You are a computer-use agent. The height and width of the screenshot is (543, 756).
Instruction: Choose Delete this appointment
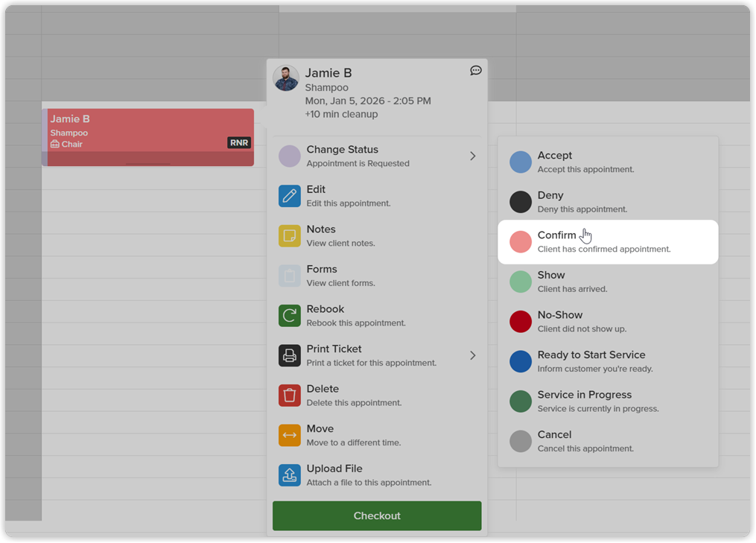click(377, 396)
